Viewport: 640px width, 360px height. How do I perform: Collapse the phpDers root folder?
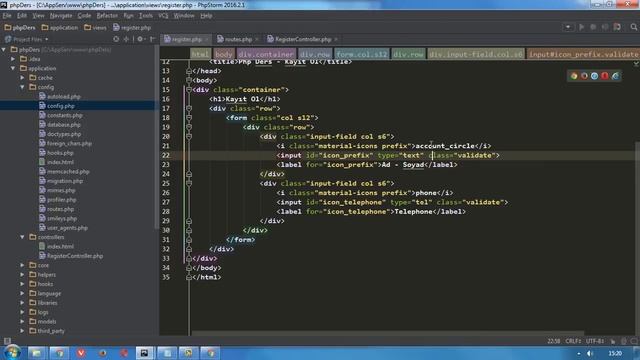click(4, 49)
